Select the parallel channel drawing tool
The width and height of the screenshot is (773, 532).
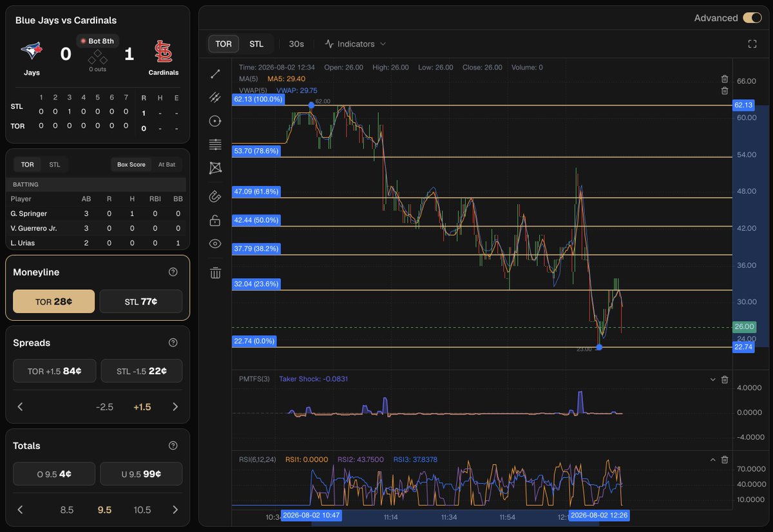click(215, 97)
